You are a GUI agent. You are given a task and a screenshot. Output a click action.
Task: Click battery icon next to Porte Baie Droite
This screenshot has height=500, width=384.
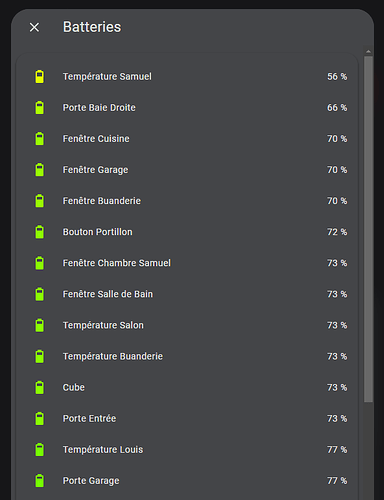point(39,107)
